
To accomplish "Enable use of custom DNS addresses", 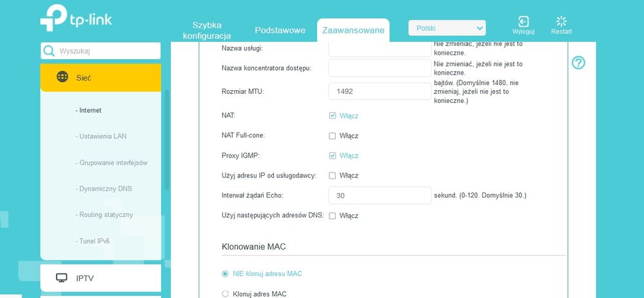I will [x=333, y=216].
